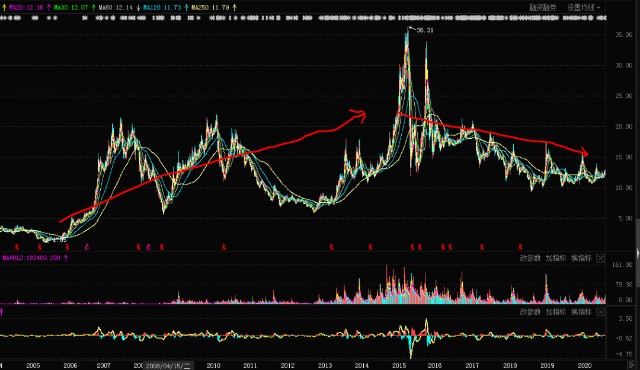The width and height of the screenshot is (640, 370).
Task: Click the 79.30 volume axis label
Action: [624, 284]
